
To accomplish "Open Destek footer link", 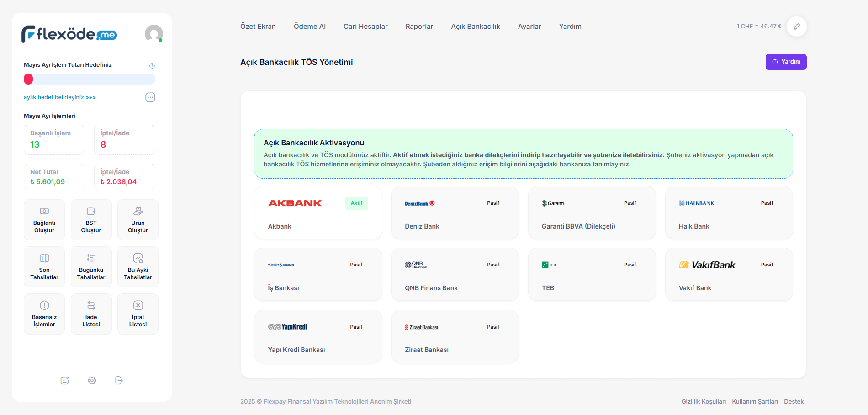I will 794,402.
